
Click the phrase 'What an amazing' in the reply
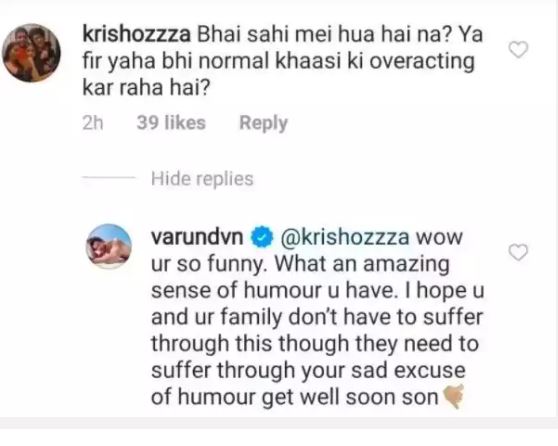point(362,264)
